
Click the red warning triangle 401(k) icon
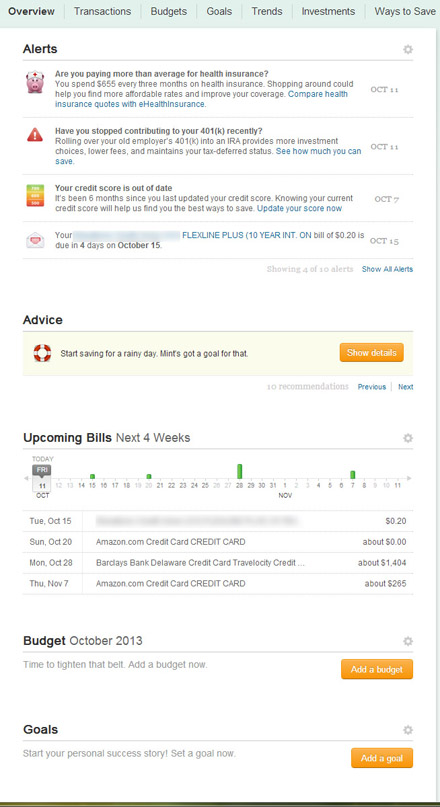(36, 135)
